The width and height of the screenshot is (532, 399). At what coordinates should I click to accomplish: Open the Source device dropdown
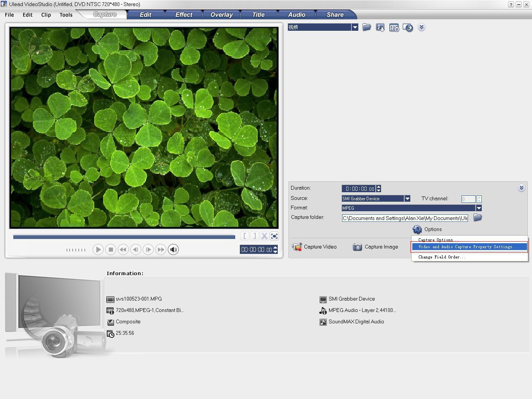(407, 198)
